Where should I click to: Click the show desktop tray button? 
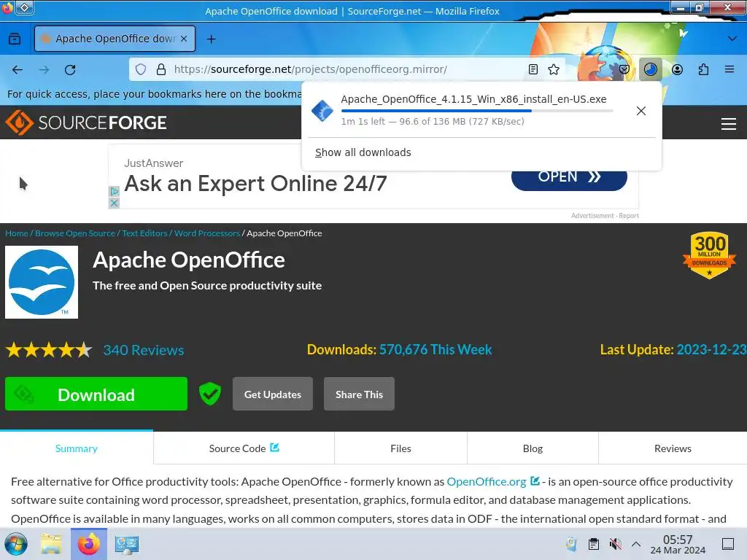click(728, 544)
